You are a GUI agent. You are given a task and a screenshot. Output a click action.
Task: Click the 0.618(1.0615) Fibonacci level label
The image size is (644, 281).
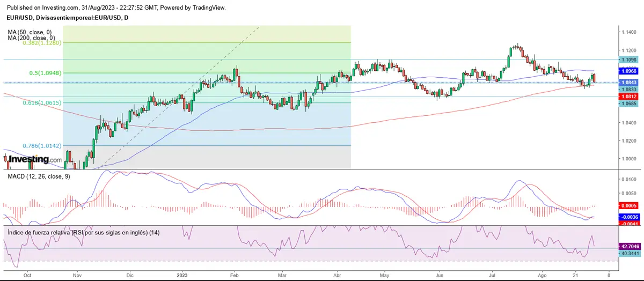41,102
